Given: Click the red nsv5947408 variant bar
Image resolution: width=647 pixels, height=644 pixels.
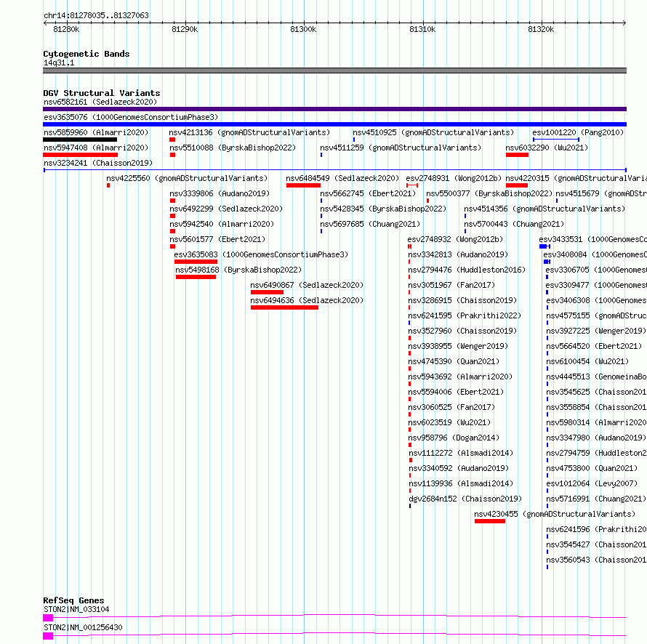Looking at the screenshot, I should (x=81, y=155).
